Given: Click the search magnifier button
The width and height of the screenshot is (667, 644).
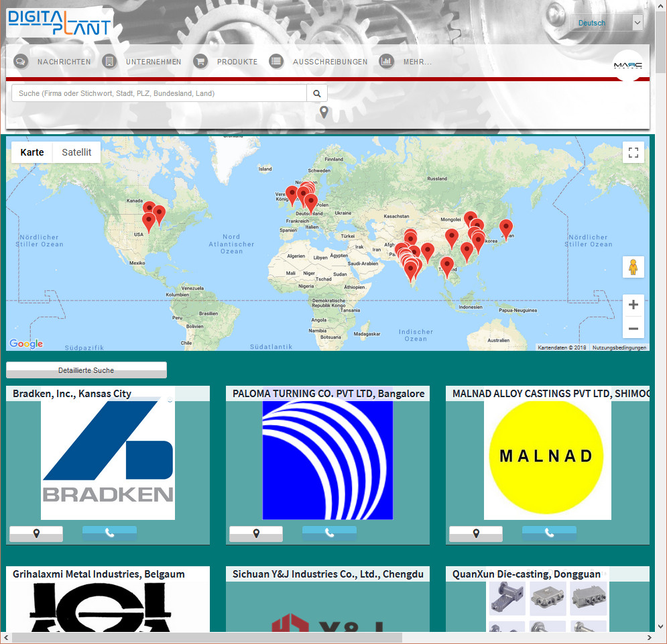Looking at the screenshot, I should click(x=317, y=93).
